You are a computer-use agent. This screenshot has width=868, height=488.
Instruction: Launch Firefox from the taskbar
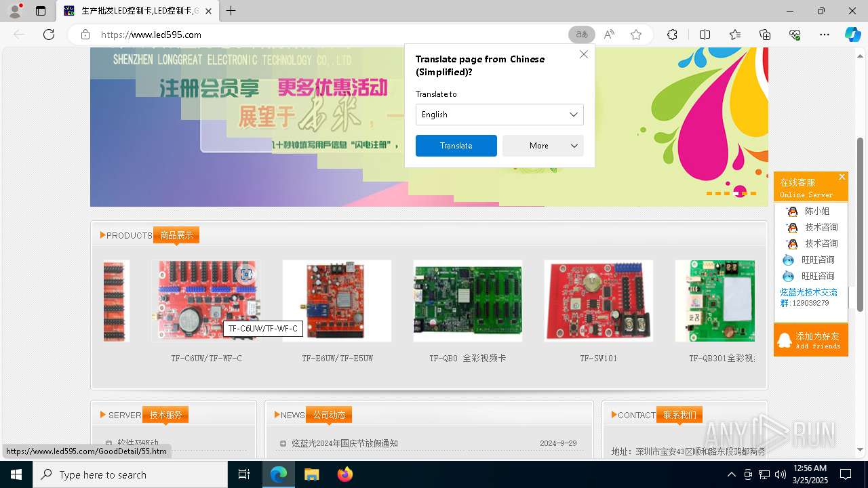pyautogui.click(x=344, y=474)
